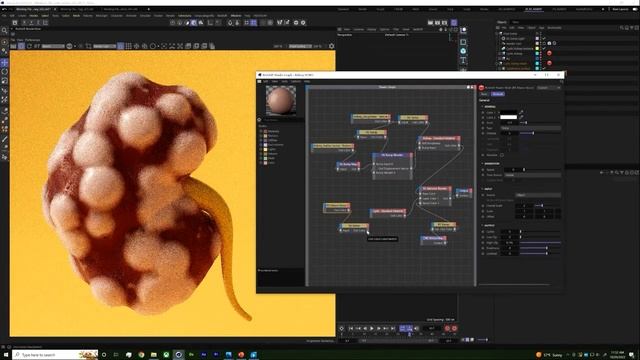Toggle keyframe dot beside Color 2
The height and width of the screenshot is (360, 640).
point(483,118)
